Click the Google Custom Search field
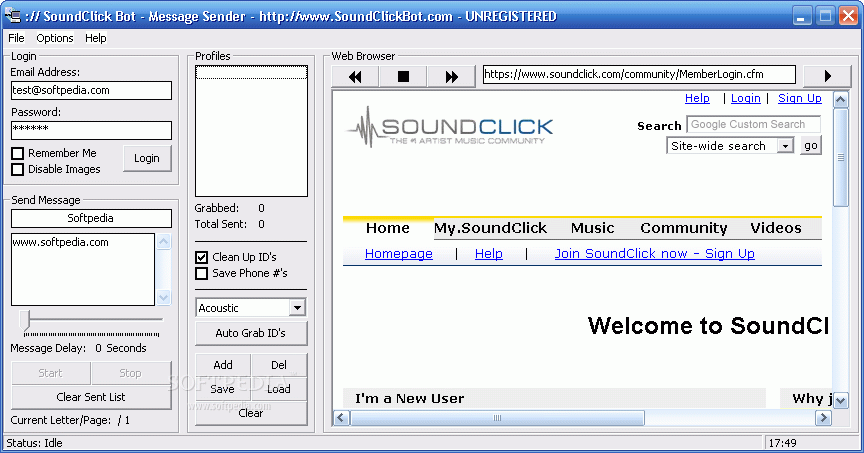 753,125
